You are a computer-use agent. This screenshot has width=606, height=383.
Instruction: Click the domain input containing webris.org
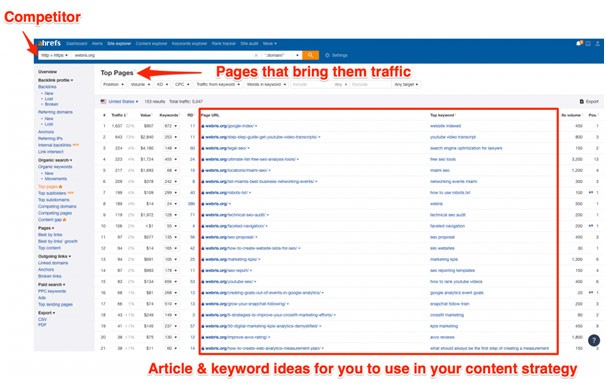coord(162,55)
